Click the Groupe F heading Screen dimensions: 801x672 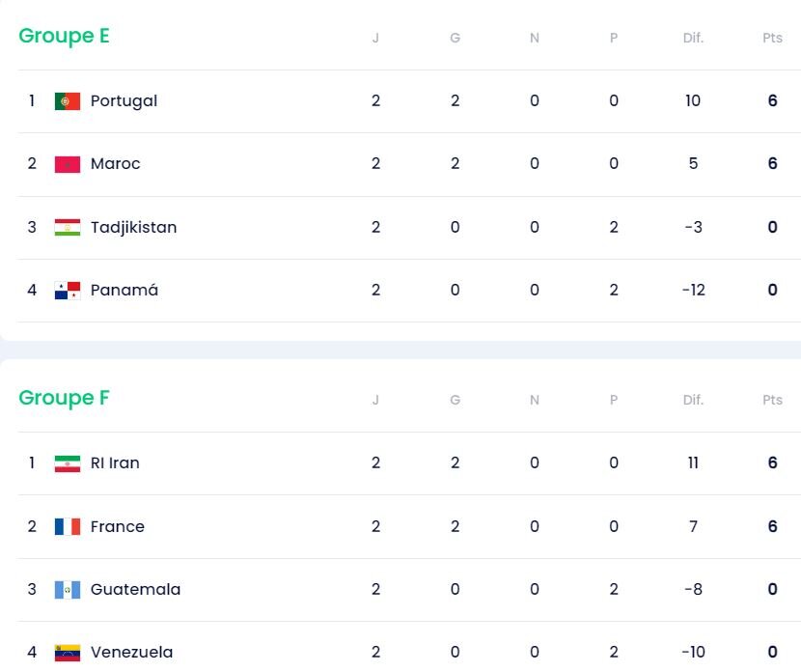coord(64,398)
